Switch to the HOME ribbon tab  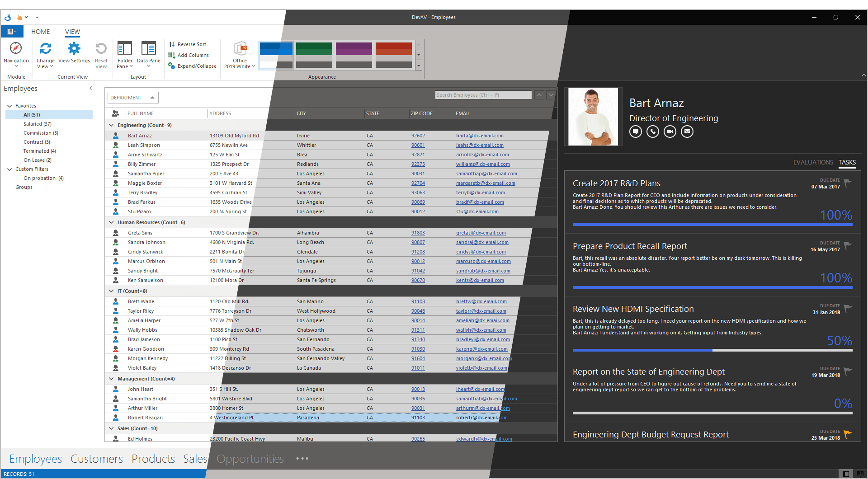click(x=40, y=32)
